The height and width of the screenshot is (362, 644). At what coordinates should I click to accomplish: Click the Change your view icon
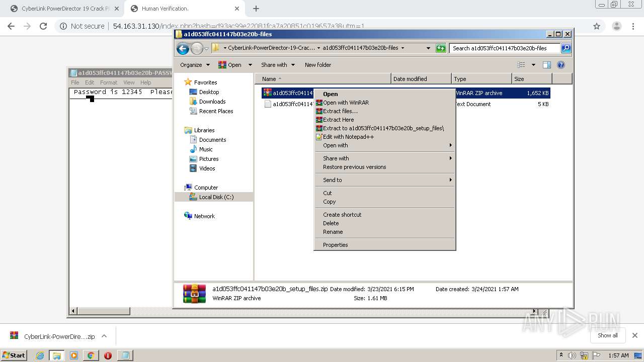click(521, 65)
